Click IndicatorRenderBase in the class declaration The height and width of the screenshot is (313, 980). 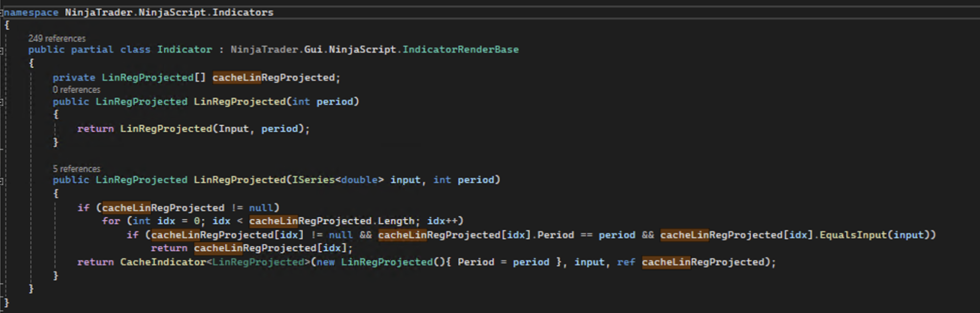coord(460,49)
